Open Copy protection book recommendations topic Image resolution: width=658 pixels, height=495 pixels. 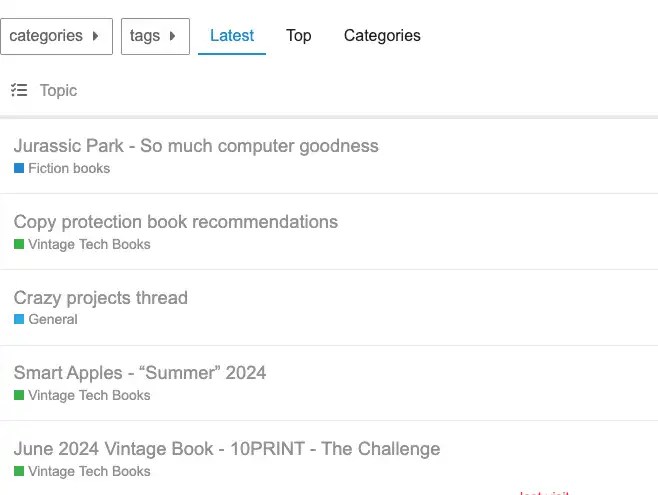(x=176, y=222)
